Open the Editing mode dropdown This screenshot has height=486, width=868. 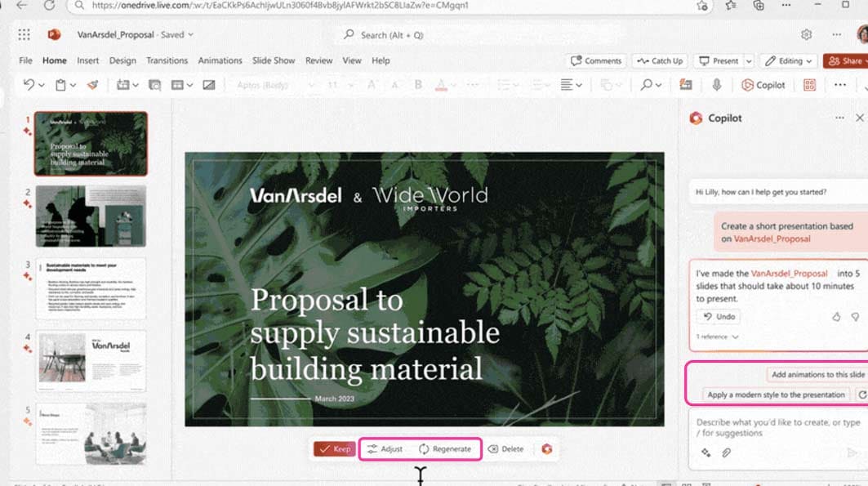pos(789,61)
